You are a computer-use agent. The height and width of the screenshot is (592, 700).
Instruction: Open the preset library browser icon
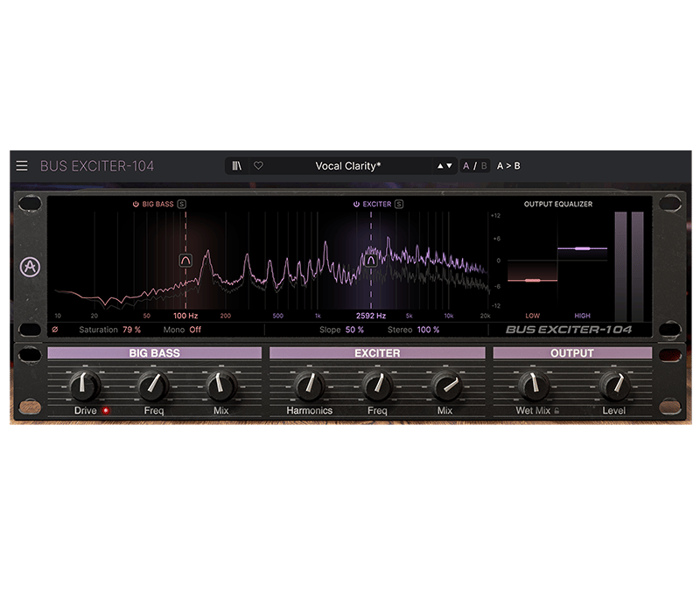pos(237,165)
